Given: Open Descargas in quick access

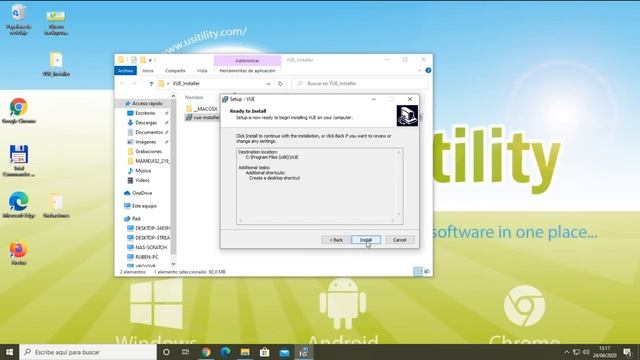Looking at the screenshot, I should click(x=146, y=123).
